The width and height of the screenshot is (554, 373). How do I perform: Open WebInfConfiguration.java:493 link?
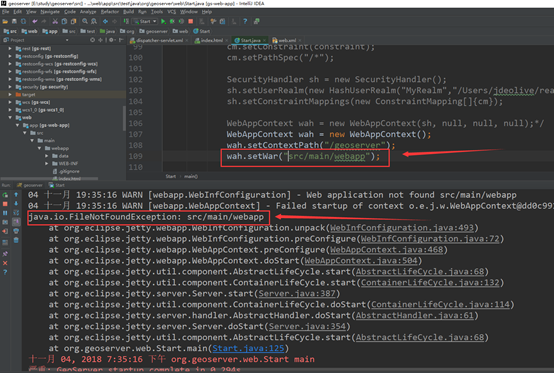(402, 228)
